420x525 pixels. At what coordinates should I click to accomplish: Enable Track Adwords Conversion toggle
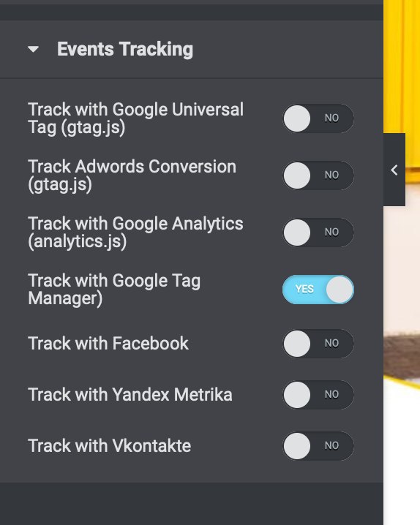pyautogui.click(x=318, y=175)
